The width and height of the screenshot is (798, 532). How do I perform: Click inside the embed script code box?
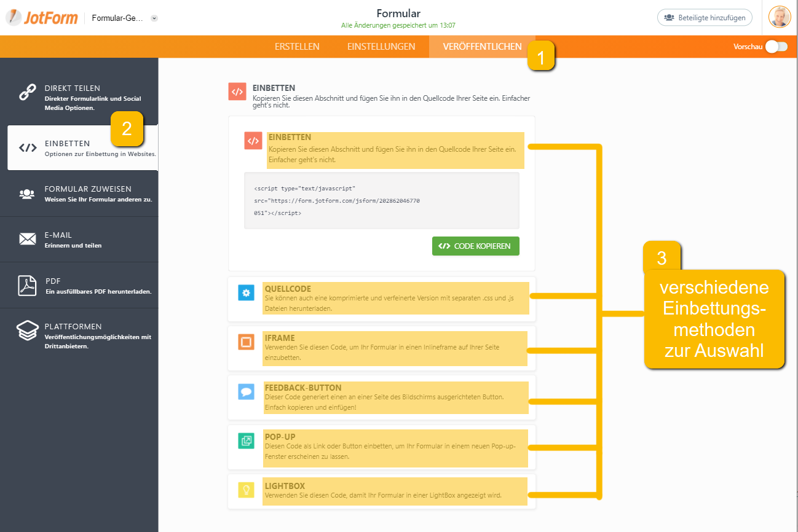[x=381, y=200]
